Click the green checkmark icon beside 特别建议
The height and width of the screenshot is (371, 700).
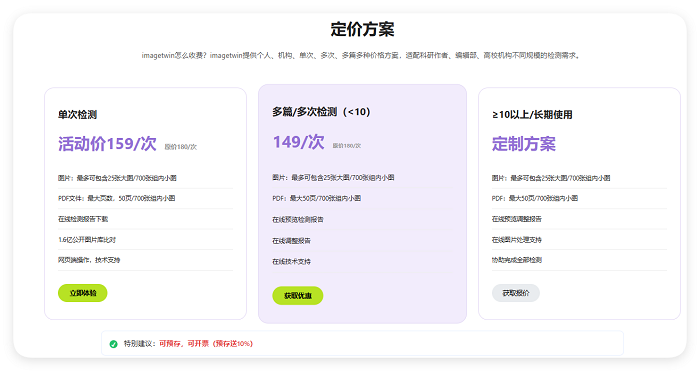tap(113, 344)
